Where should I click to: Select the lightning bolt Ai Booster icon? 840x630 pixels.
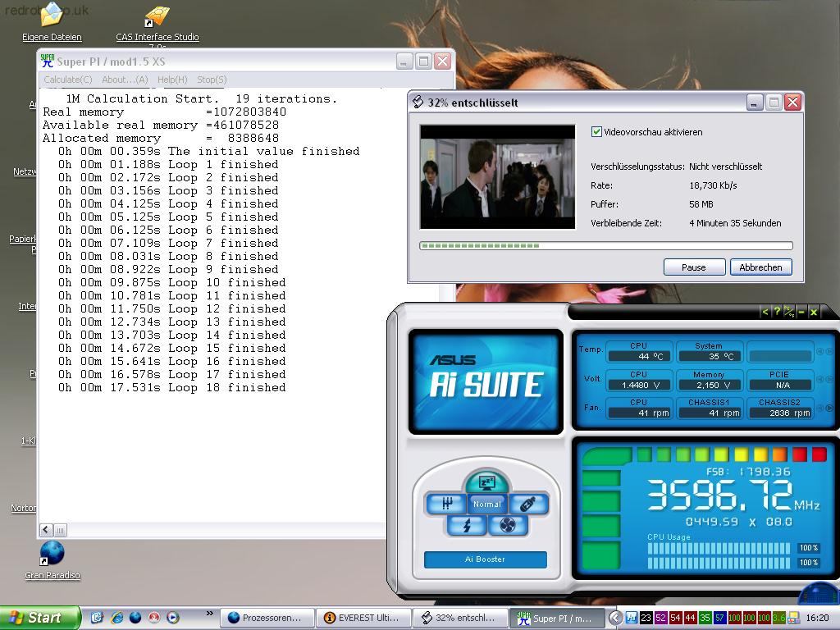[x=467, y=526]
